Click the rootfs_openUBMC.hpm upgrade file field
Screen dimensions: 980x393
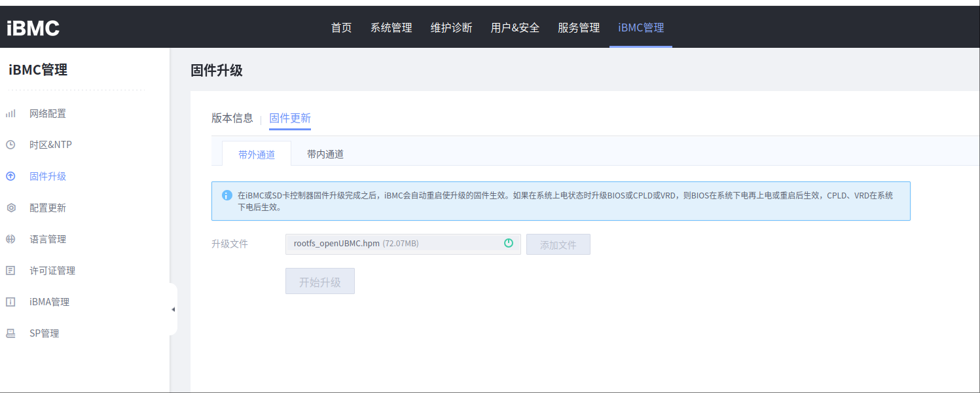[393, 244]
